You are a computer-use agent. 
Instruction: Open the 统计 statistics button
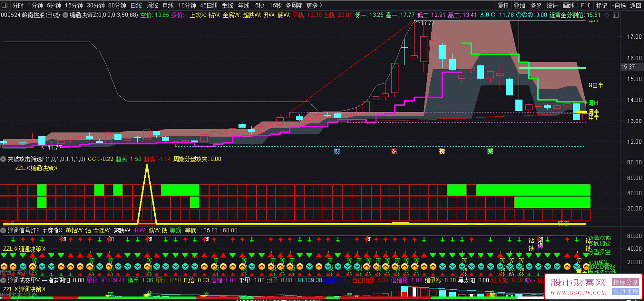click(x=552, y=6)
